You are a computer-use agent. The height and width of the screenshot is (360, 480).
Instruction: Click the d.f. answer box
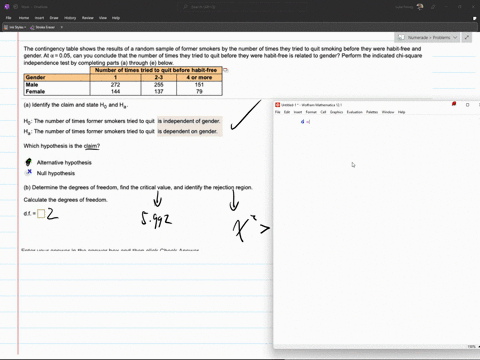(x=41, y=213)
